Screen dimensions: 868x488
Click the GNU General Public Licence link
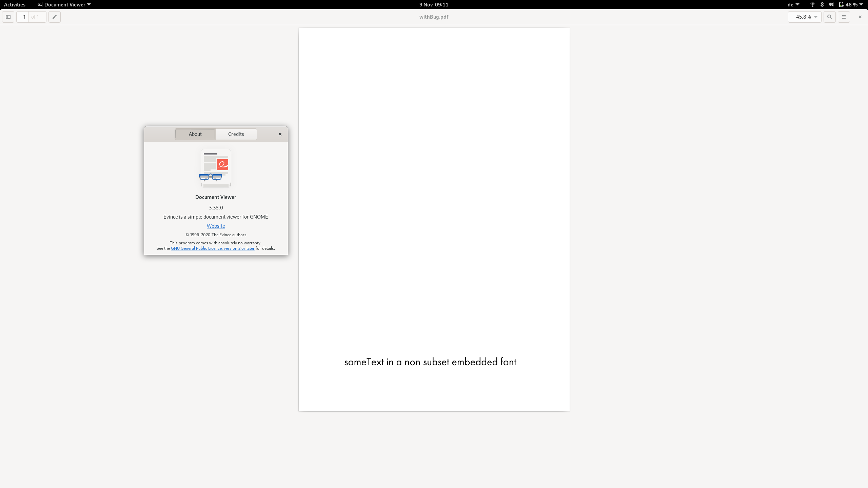[x=212, y=248]
